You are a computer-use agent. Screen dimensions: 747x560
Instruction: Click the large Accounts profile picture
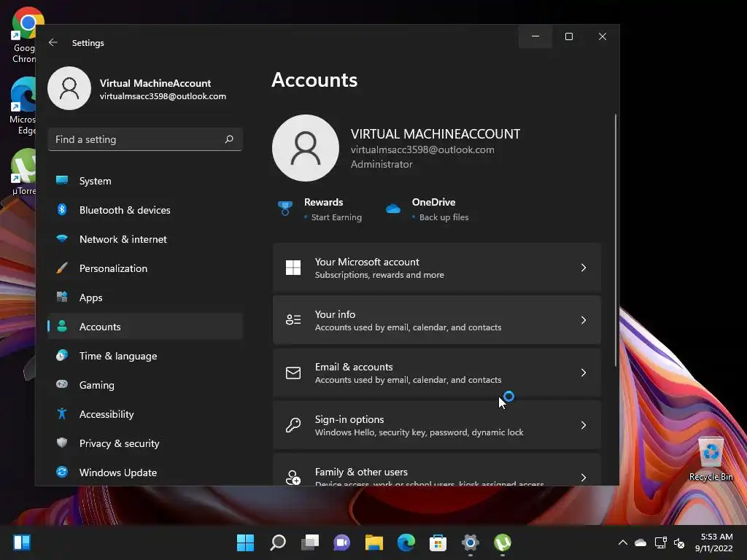(306, 148)
